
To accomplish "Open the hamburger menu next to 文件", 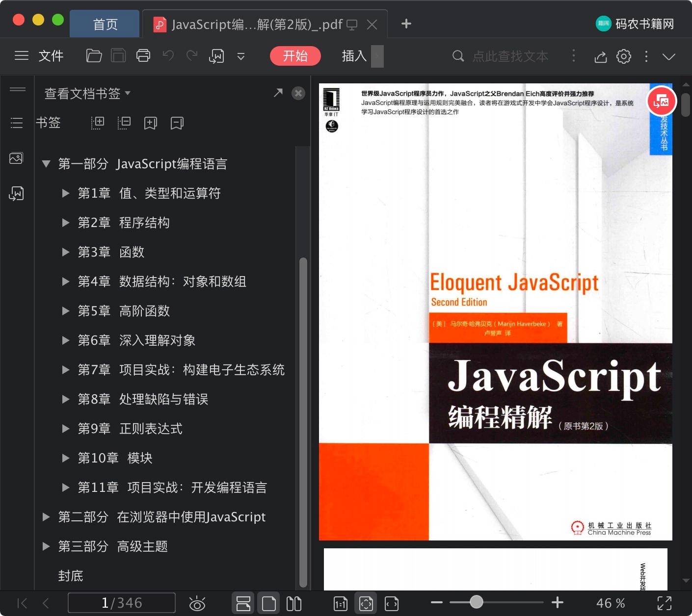I will coord(22,56).
